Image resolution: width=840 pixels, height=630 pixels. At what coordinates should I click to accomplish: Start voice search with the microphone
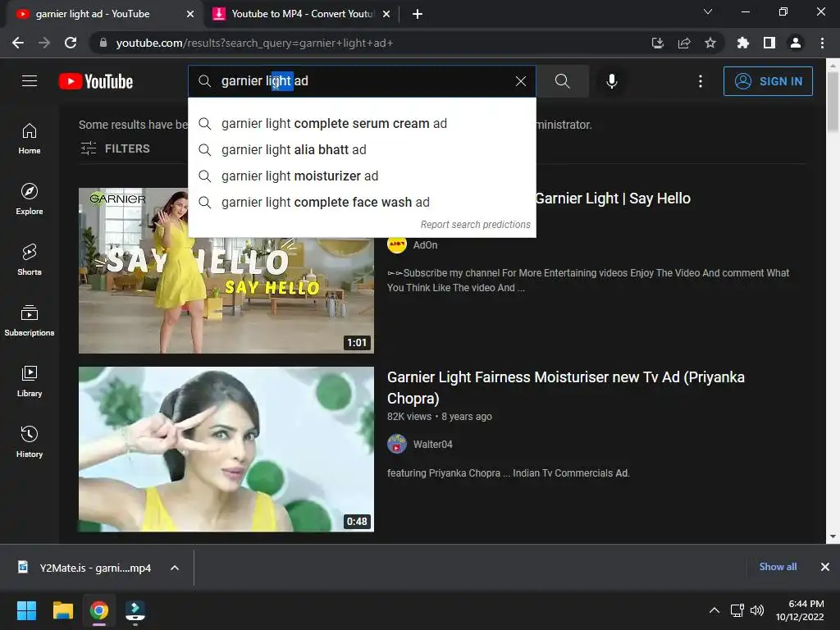(x=611, y=81)
